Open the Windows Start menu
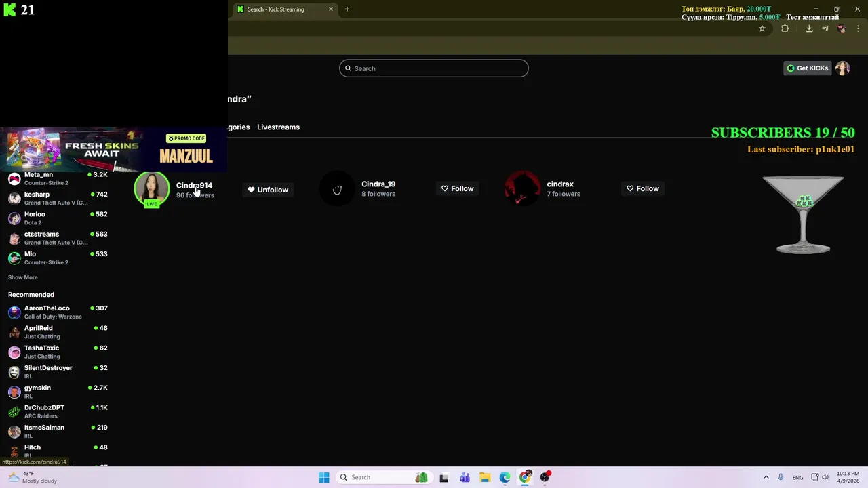 (x=324, y=477)
